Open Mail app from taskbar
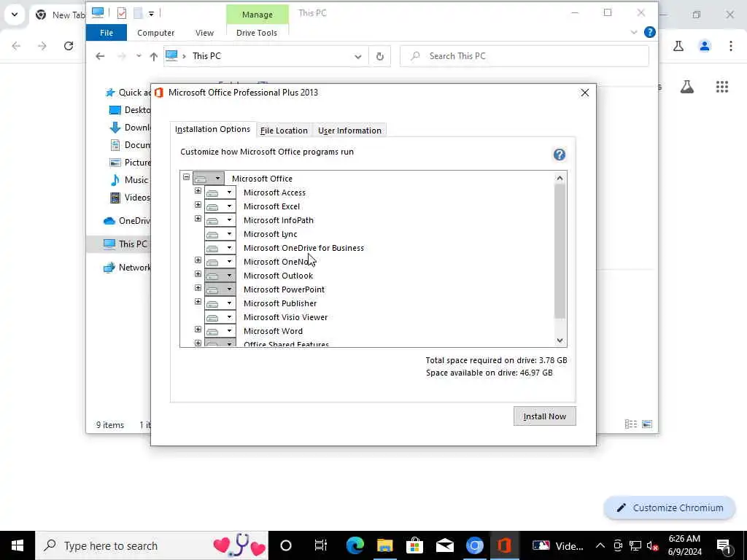Screen dimensions: 747x560 444,545
